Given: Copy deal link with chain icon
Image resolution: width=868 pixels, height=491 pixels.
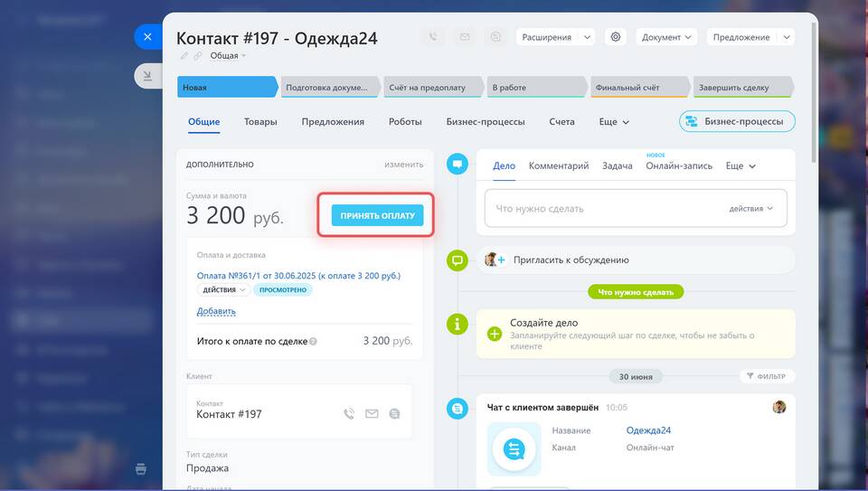Looking at the screenshot, I should (x=198, y=56).
